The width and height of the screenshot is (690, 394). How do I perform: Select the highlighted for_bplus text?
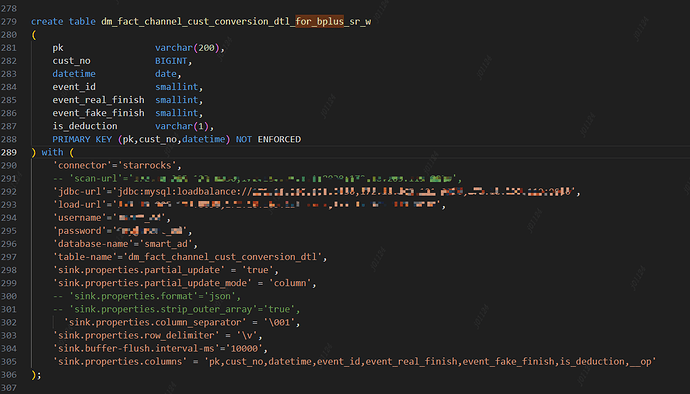pos(319,22)
